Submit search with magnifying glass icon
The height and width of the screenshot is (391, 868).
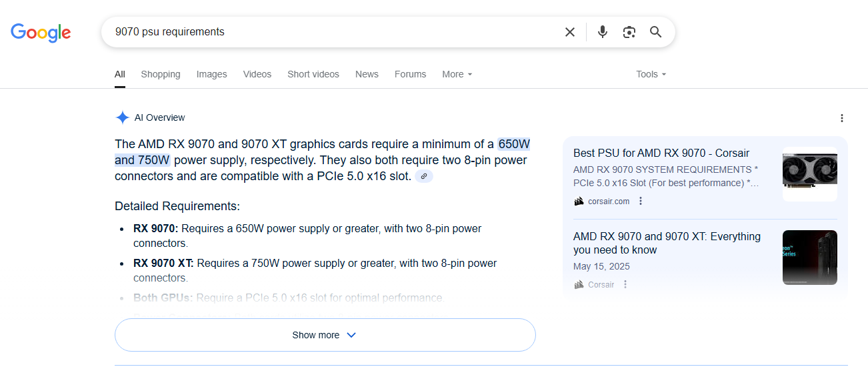pos(656,32)
